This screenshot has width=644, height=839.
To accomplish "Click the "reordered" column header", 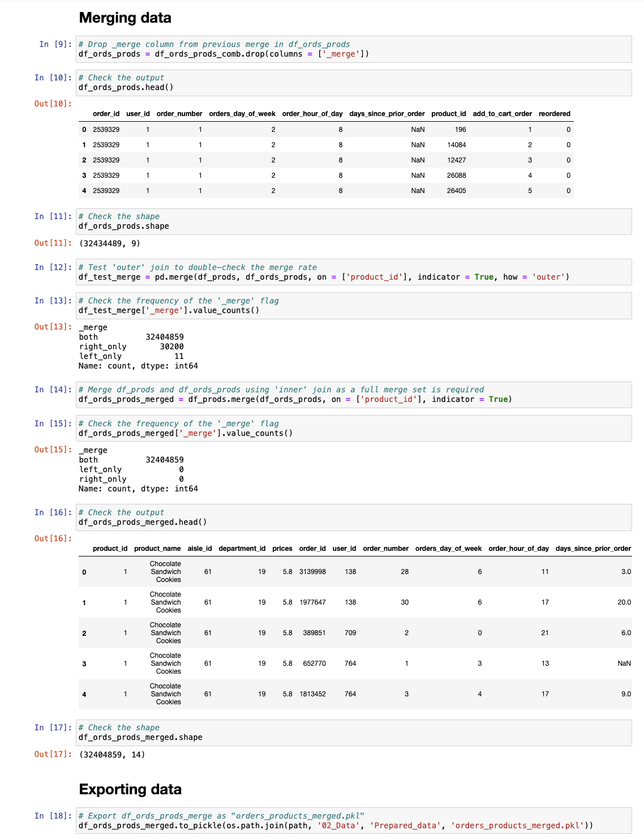I will point(554,114).
